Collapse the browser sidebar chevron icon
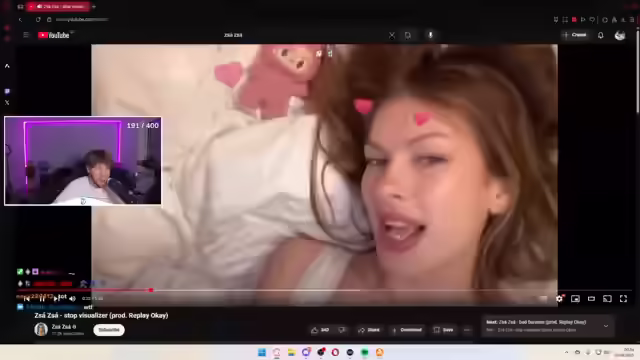This screenshot has width=640, height=360. pyautogui.click(x=7, y=66)
